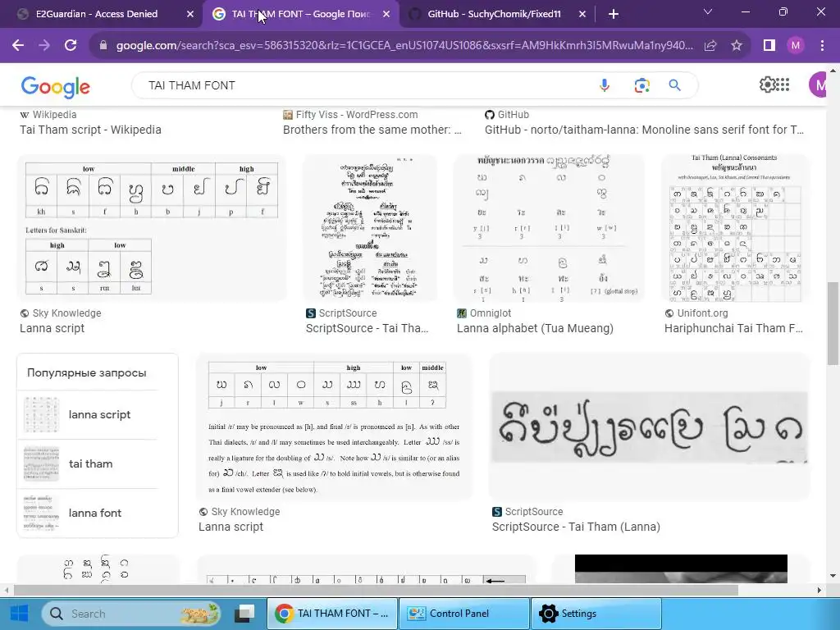Close the TAI THAM FONT tab
This screenshot has width=840, height=630.
tap(386, 14)
